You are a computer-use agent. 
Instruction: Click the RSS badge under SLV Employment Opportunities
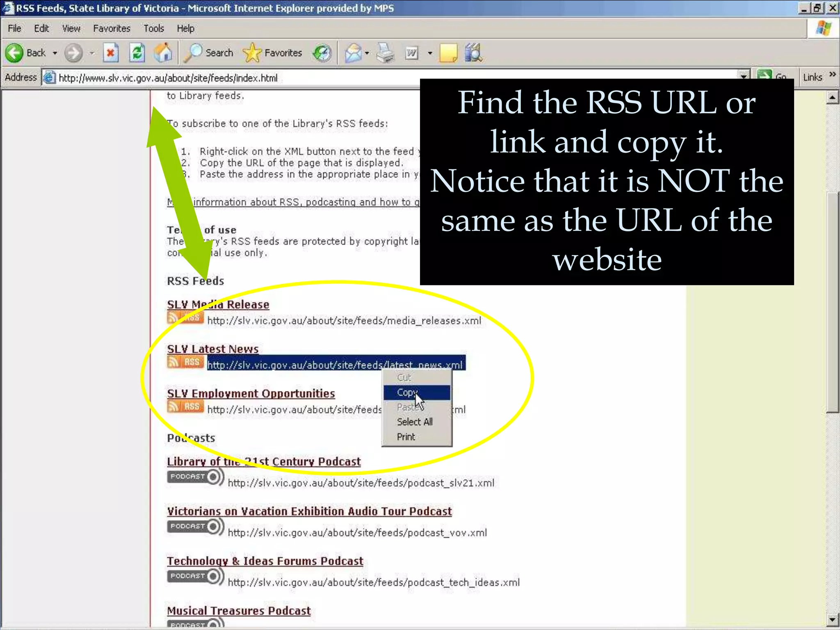tap(185, 406)
